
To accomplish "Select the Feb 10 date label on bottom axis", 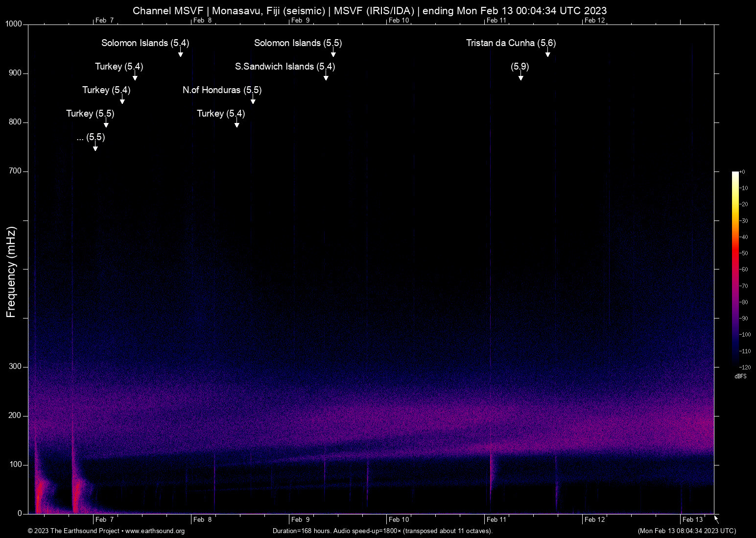I will point(399,519).
